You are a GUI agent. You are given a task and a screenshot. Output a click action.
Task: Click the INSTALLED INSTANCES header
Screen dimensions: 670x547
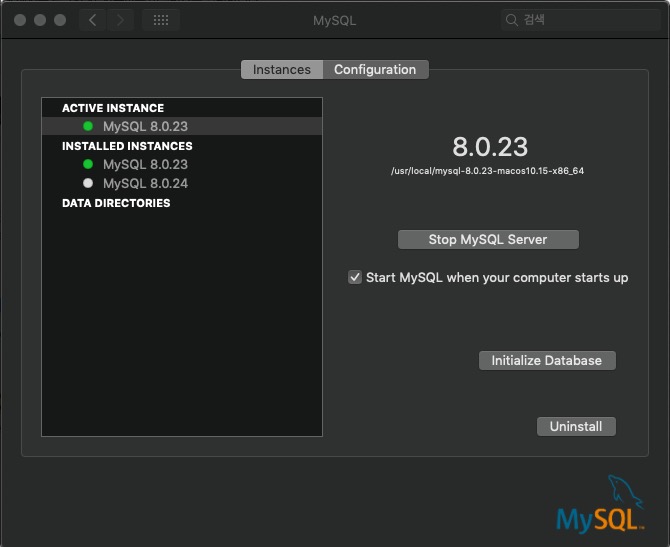pos(127,146)
